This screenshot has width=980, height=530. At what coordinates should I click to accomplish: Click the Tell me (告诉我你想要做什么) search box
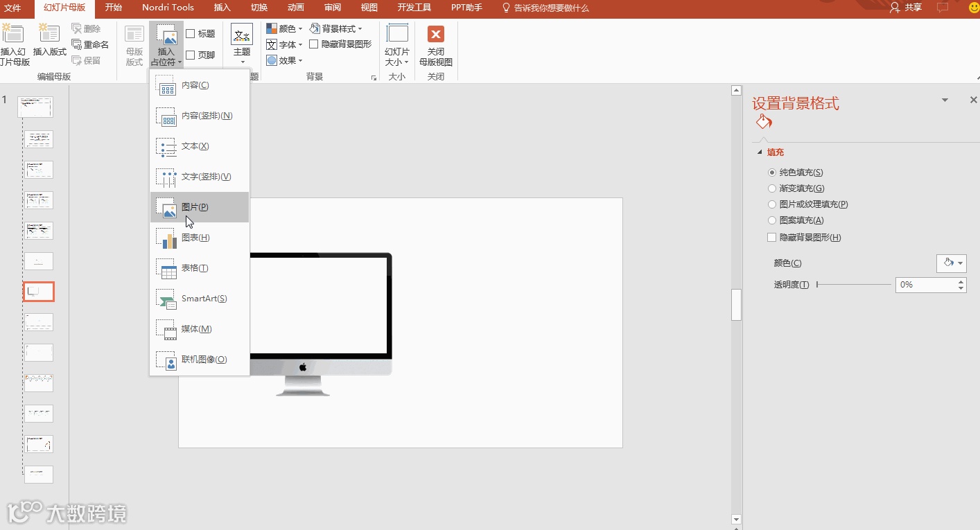click(545, 8)
